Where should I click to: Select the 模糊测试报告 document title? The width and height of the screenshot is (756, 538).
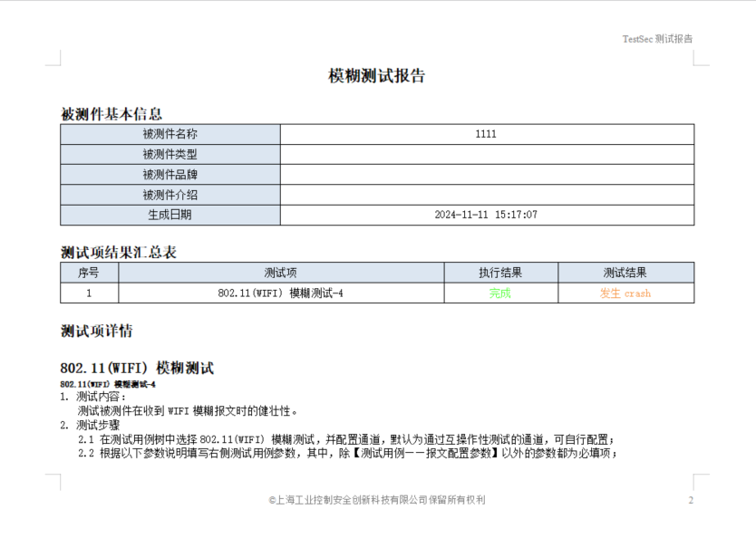click(x=376, y=76)
